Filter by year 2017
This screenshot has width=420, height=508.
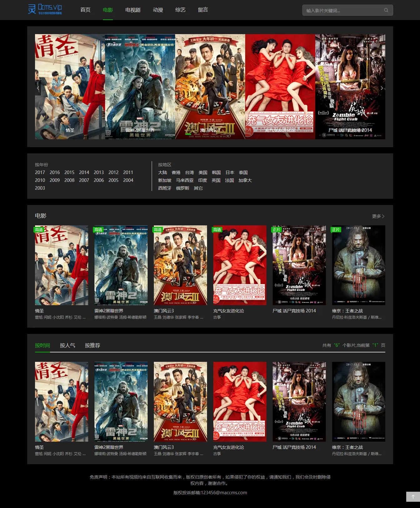pyautogui.click(x=40, y=172)
